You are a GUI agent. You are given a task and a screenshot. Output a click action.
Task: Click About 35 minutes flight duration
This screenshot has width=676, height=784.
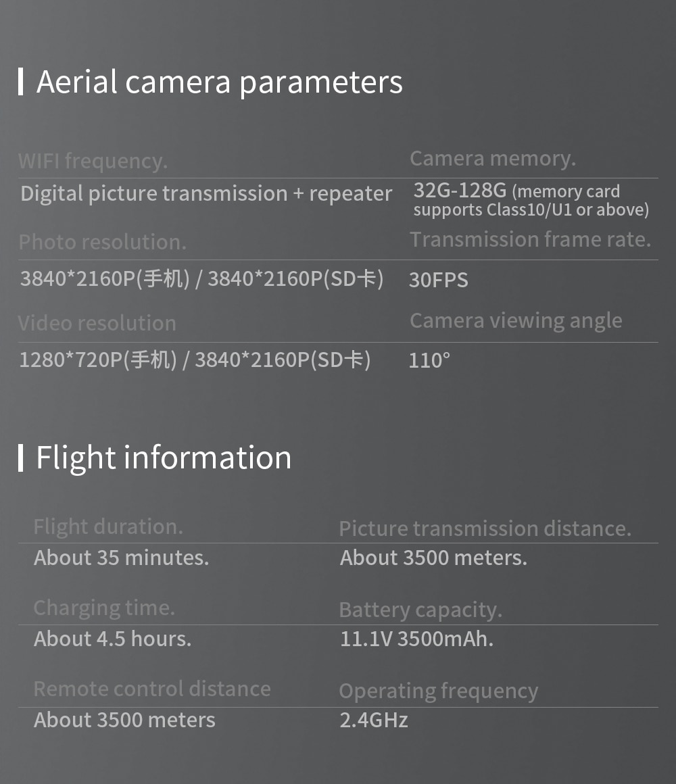(122, 558)
